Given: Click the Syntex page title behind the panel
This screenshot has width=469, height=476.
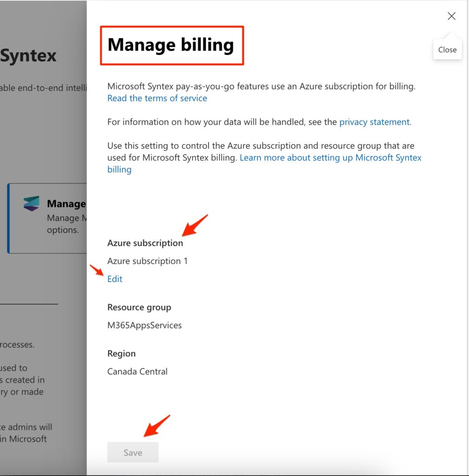Looking at the screenshot, I should [29, 56].
